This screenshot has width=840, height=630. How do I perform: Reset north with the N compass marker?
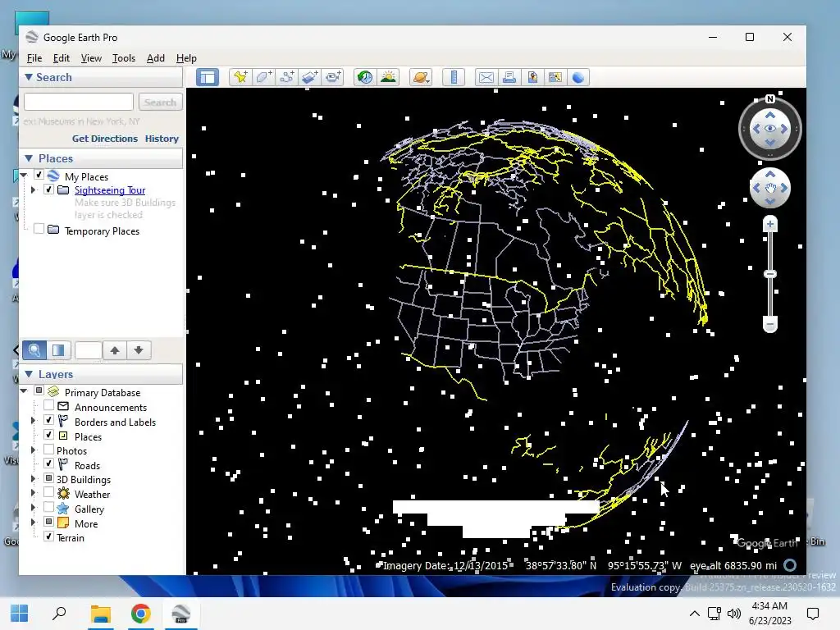769,99
